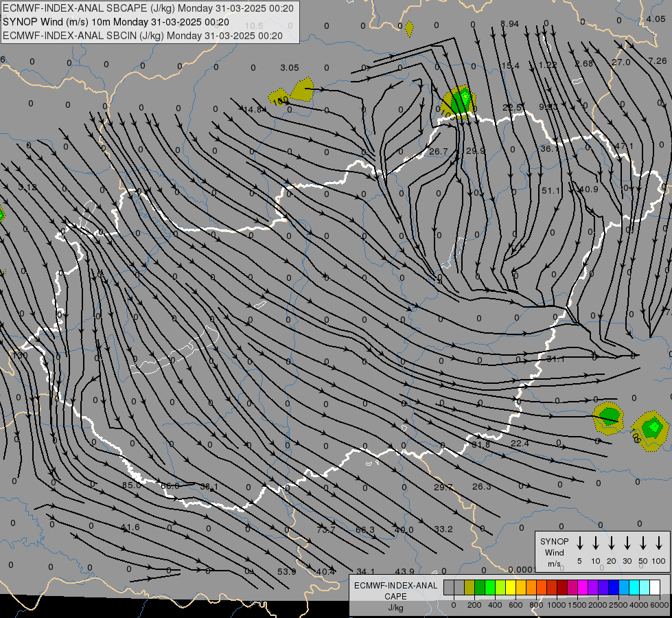The width and height of the screenshot is (672, 618).
Task: Click the value 73.7
Action: click(326, 529)
